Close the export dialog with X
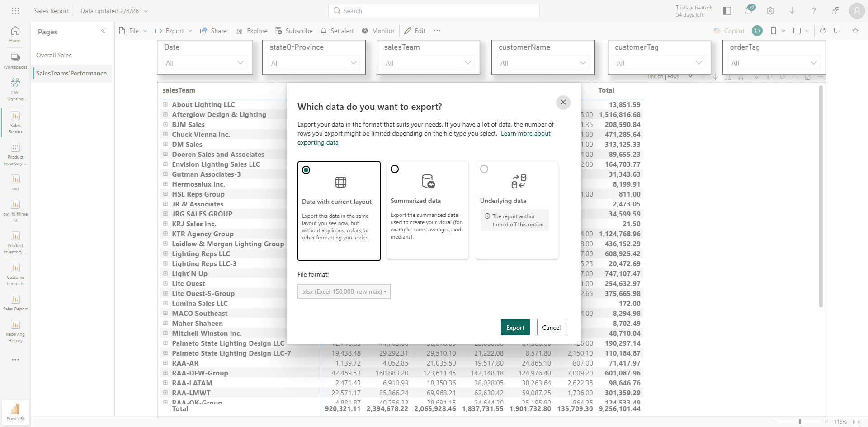This screenshot has height=427, width=868. point(563,102)
